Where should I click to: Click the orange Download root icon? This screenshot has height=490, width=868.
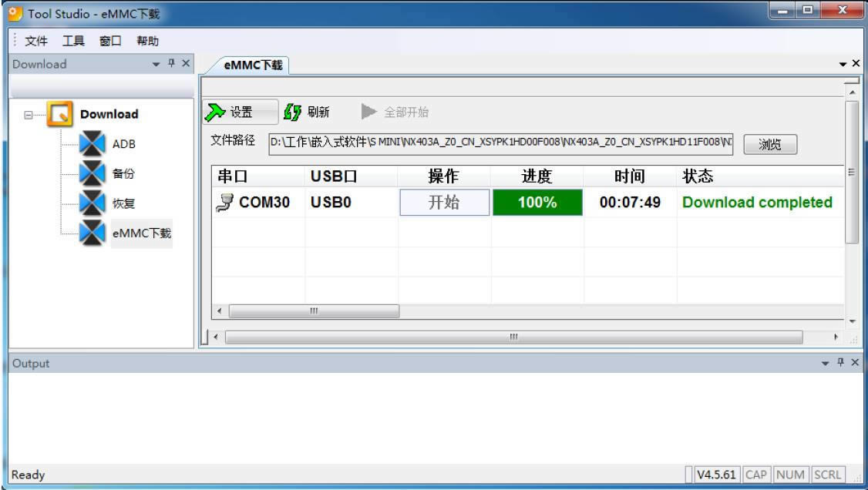click(x=59, y=114)
